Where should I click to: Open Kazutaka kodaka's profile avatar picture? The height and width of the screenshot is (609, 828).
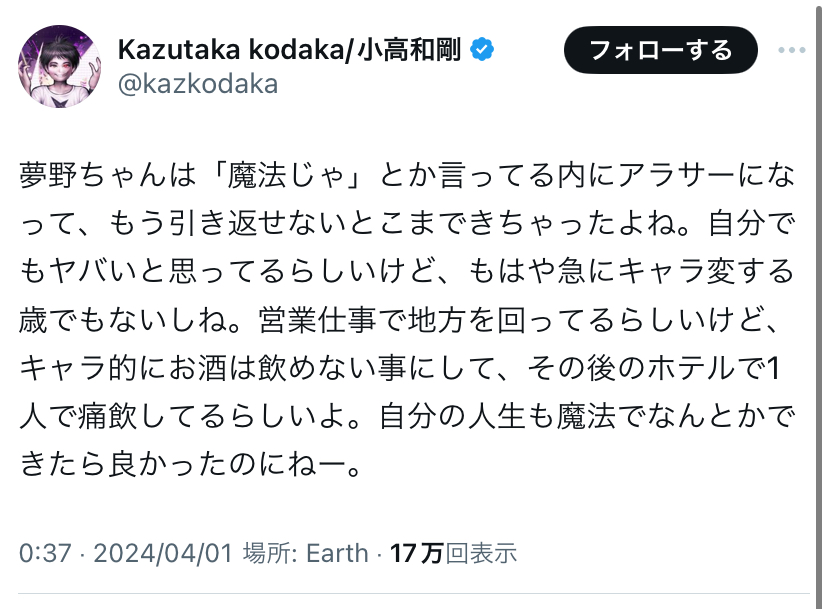click(x=59, y=66)
